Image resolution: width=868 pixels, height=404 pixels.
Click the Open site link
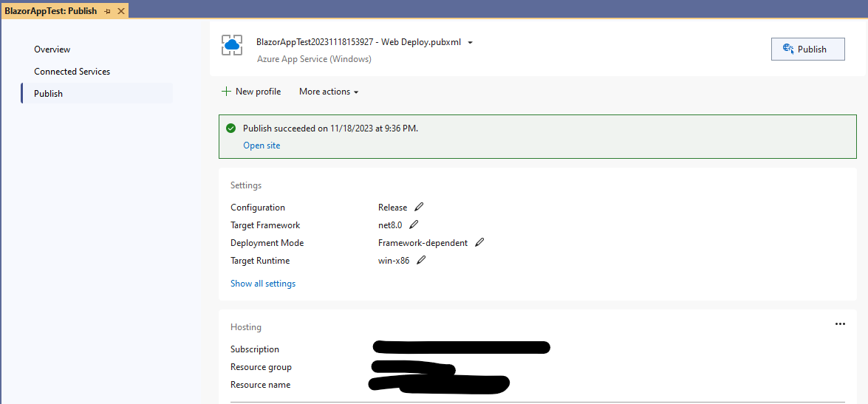pyautogui.click(x=262, y=145)
